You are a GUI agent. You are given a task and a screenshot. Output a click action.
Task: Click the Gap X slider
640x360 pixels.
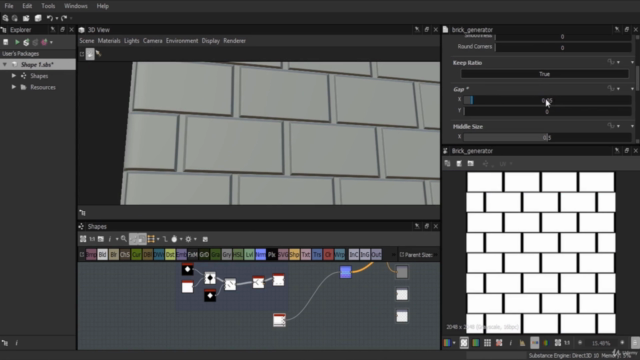(x=547, y=100)
